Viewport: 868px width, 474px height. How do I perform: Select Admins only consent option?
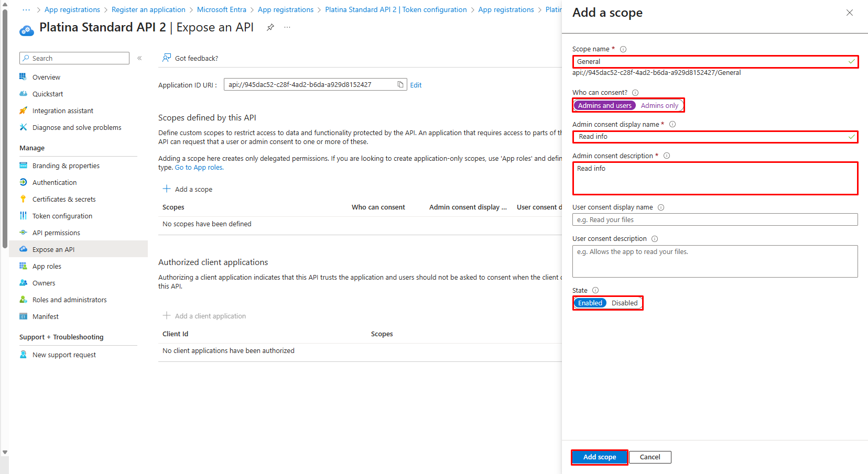[x=659, y=105]
